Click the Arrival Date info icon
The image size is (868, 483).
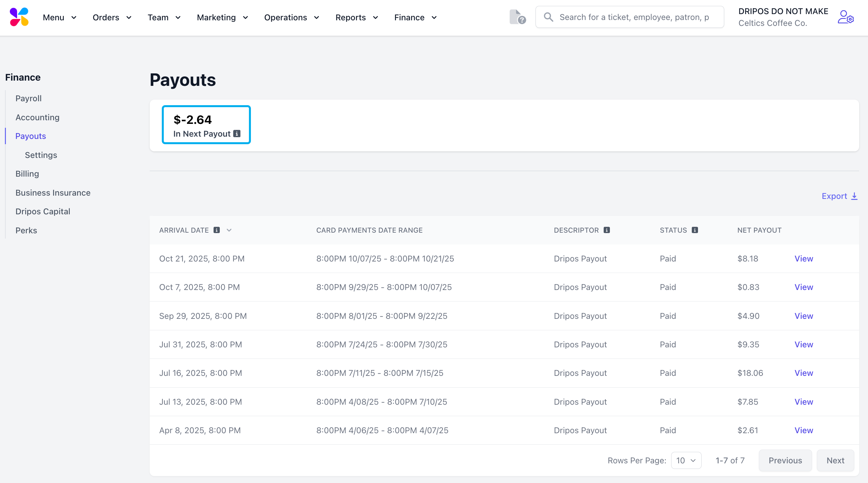[x=217, y=230]
